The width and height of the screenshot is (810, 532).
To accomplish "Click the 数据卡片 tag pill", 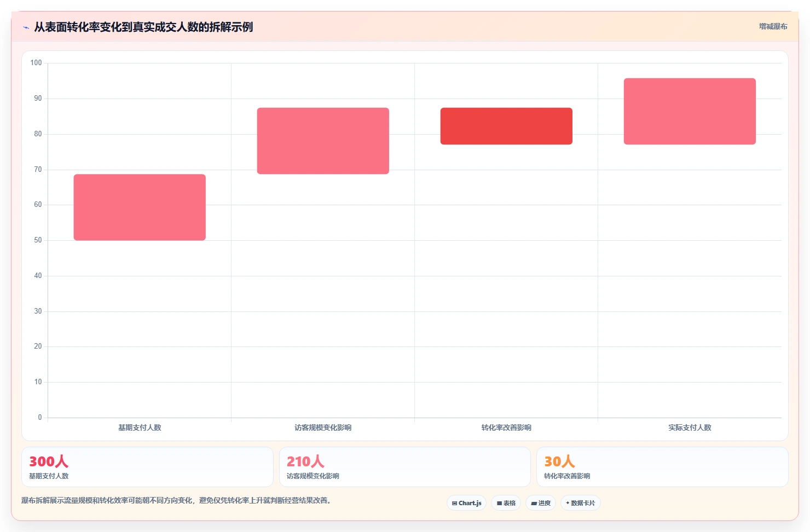I will [x=581, y=503].
